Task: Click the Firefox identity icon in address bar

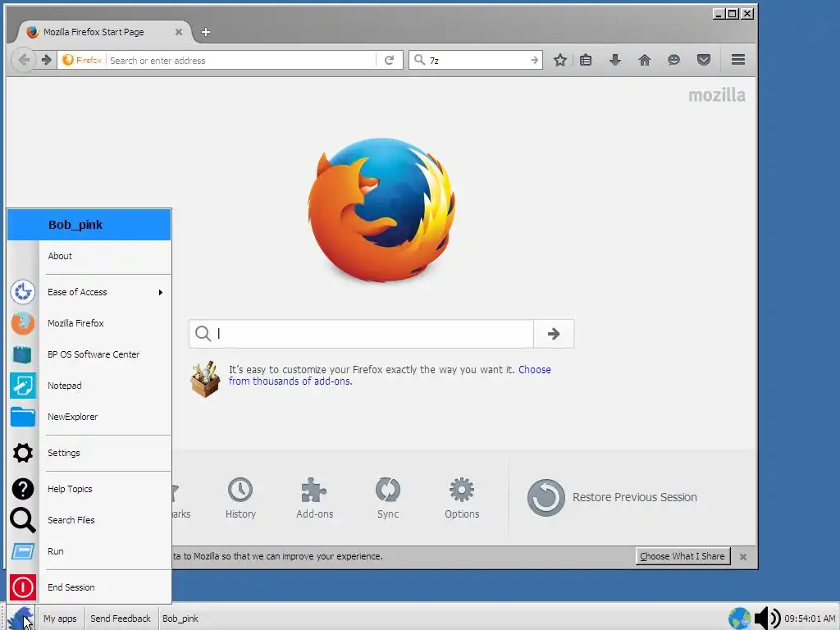Action: click(x=82, y=60)
